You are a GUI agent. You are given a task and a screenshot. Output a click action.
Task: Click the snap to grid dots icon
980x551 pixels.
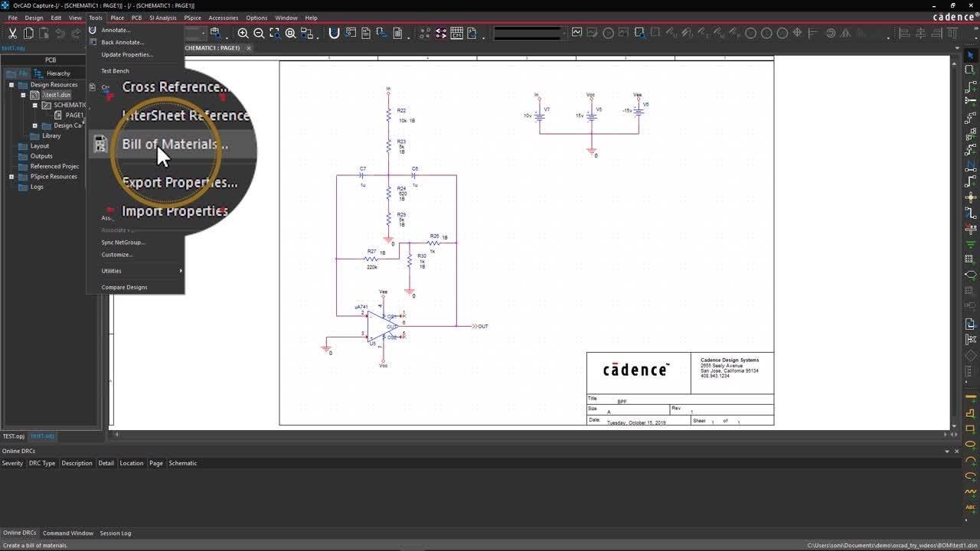pyautogui.click(x=425, y=33)
